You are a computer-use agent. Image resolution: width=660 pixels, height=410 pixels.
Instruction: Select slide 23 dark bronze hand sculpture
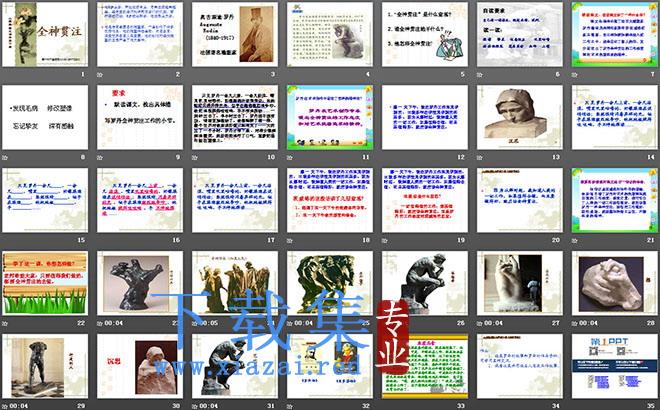140,283
